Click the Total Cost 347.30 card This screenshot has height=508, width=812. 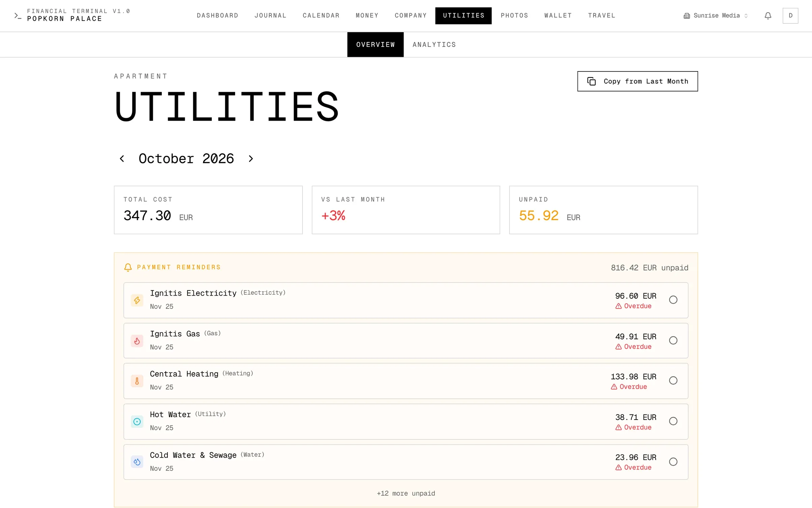208,210
